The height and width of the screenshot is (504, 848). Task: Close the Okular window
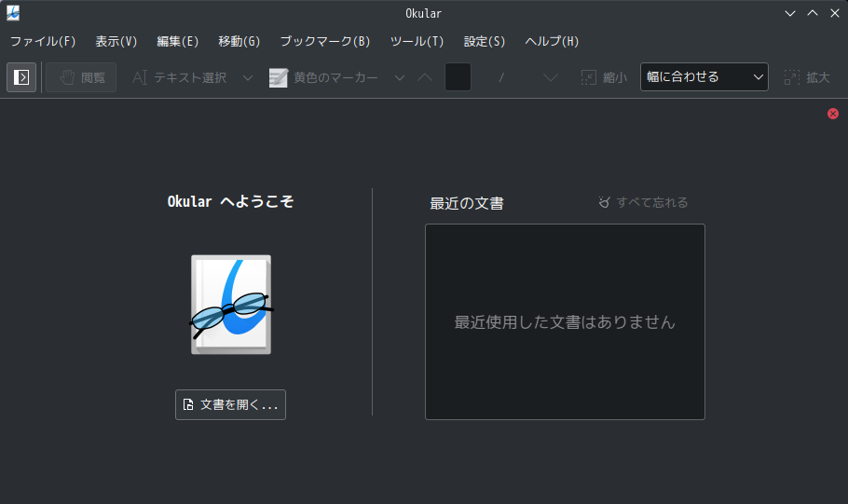834,13
